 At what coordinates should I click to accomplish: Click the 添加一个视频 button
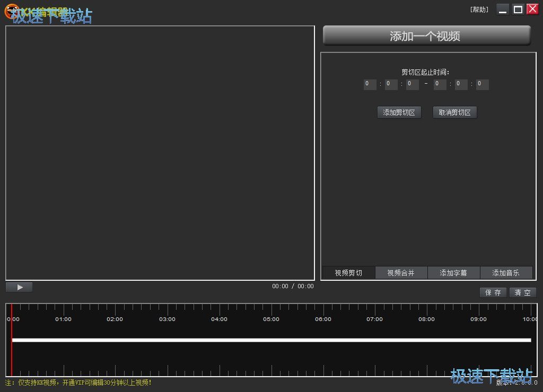pyautogui.click(x=426, y=36)
